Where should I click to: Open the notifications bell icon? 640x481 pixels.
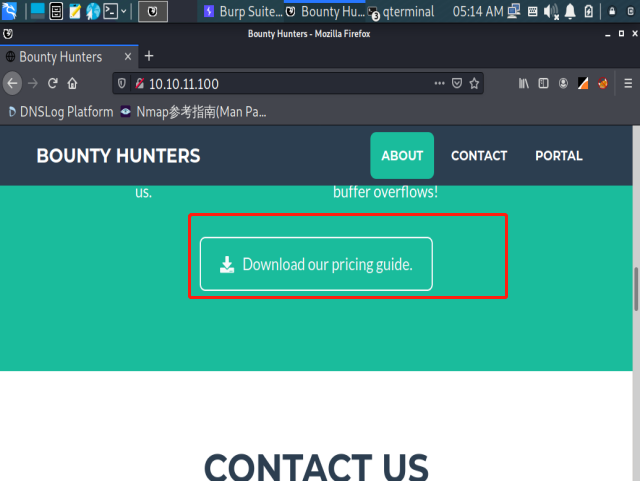click(570, 11)
